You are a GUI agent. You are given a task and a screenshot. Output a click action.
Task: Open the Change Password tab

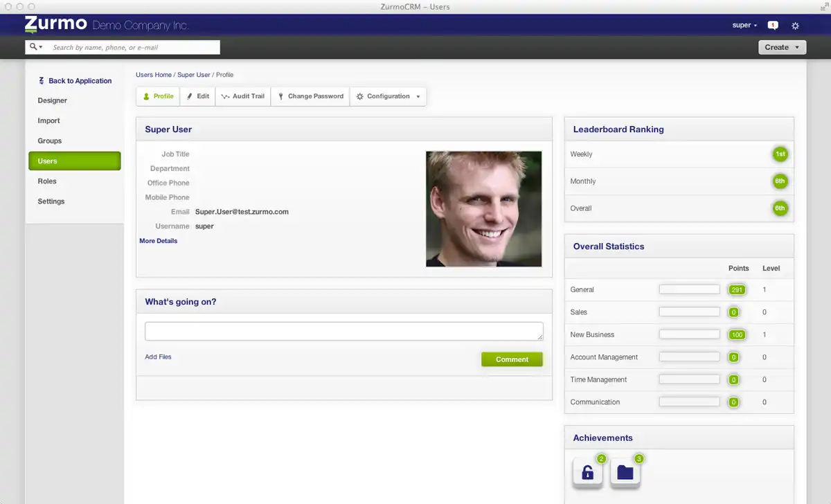coord(310,96)
